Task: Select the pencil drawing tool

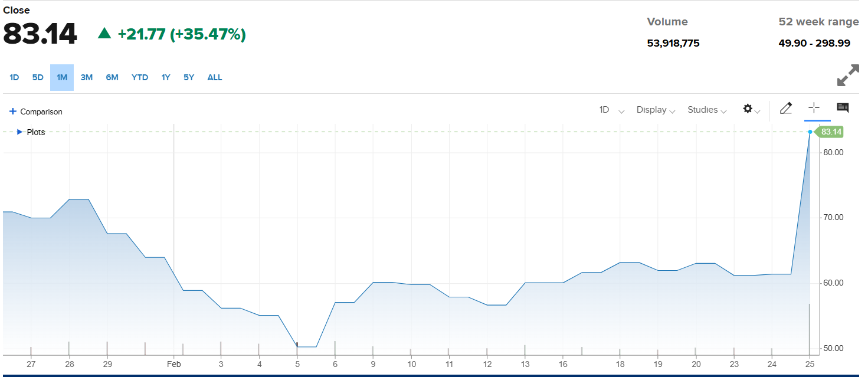Action: [785, 109]
